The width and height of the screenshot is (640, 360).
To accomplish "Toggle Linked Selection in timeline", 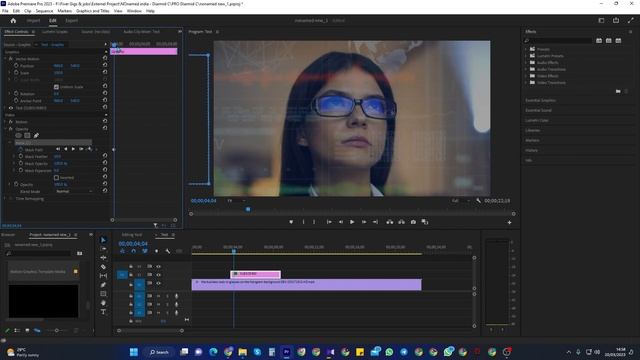I will [145, 251].
